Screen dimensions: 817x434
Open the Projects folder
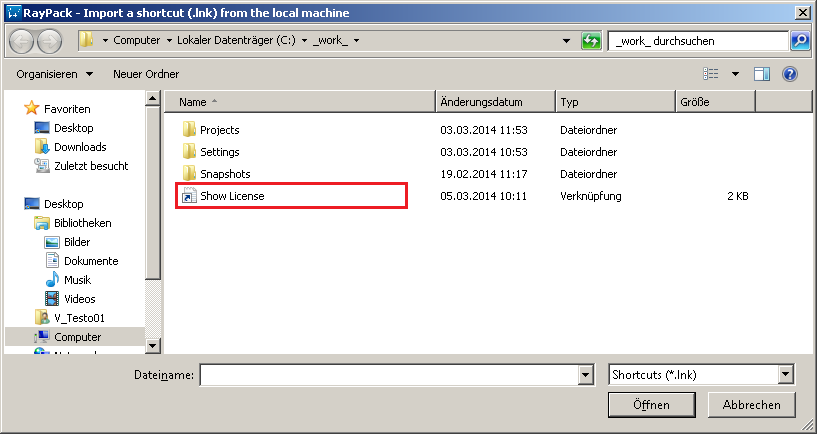219,130
